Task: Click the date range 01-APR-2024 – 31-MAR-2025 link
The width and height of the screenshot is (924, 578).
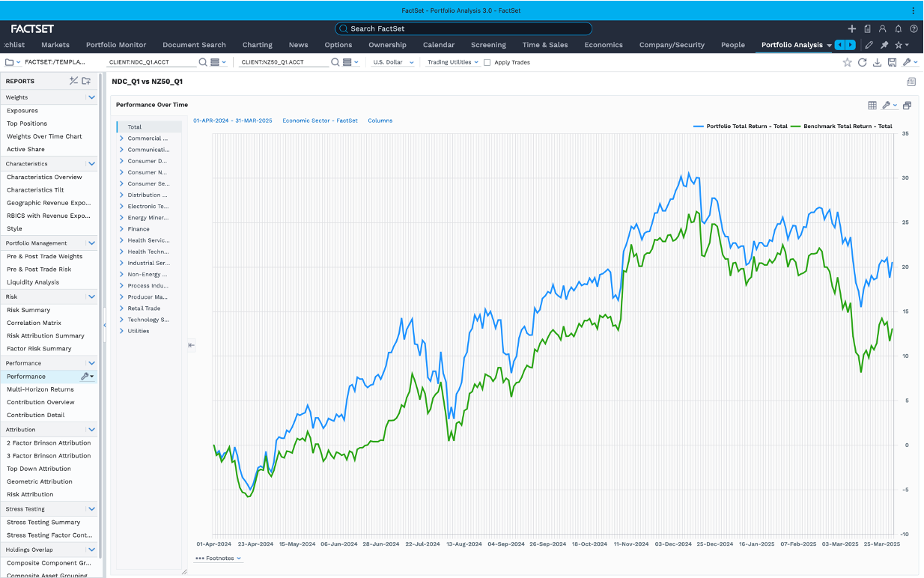Action: (233, 121)
